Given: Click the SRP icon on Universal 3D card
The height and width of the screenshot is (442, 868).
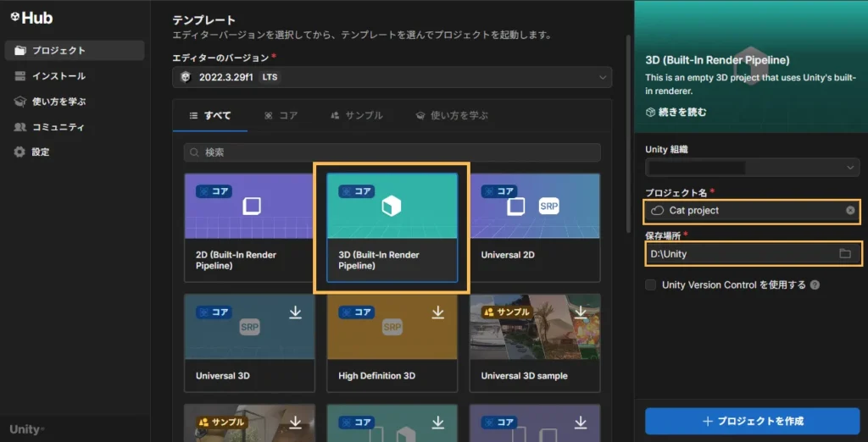Looking at the screenshot, I should pyautogui.click(x=250, y=328).
